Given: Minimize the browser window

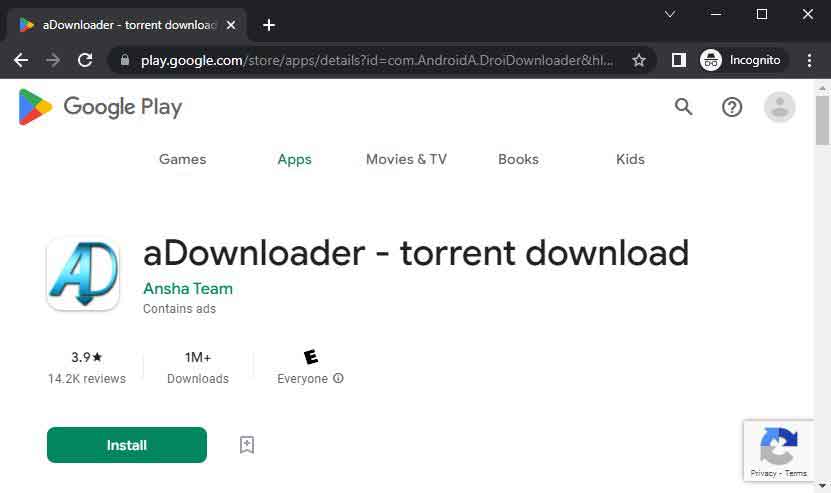Looking at the screenshot, I should pyautogui.click(x=715, y=14).
